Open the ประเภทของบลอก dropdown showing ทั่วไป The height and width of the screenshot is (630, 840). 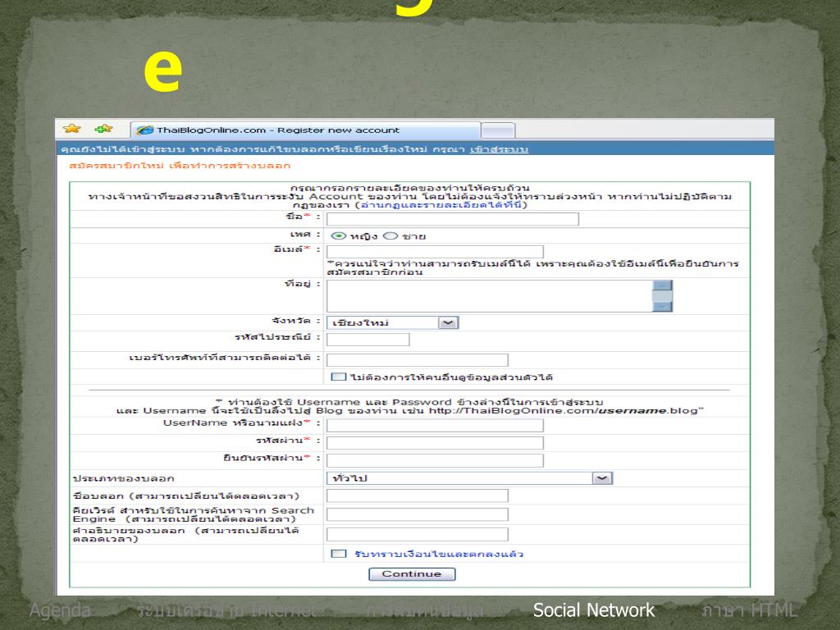[x=470, y=478]
